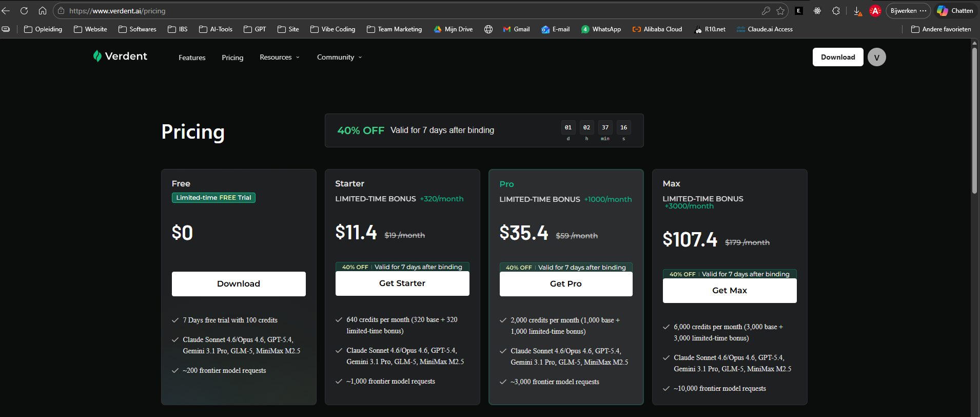Click the $0 Free plan price
980x417 pixels.
[182, 233]
